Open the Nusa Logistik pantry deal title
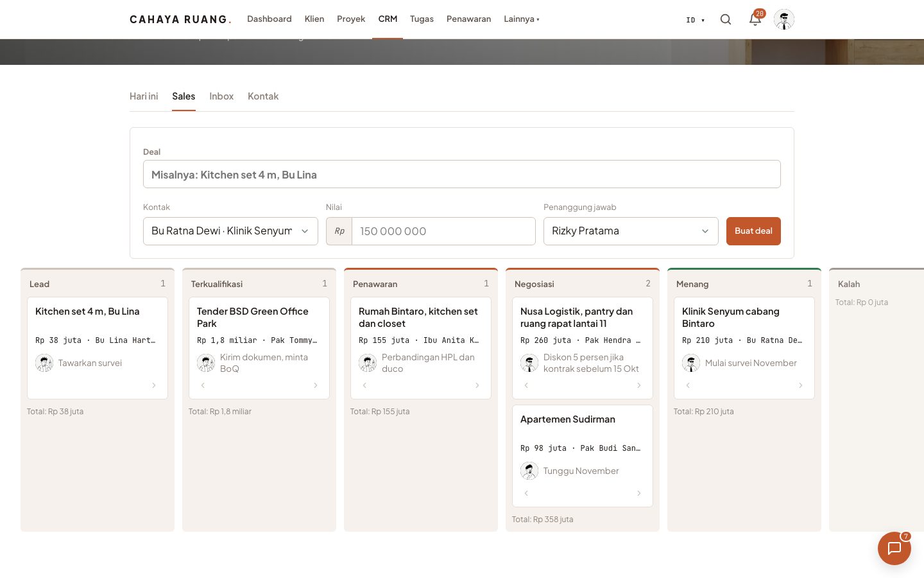 (x=576, y=317)
